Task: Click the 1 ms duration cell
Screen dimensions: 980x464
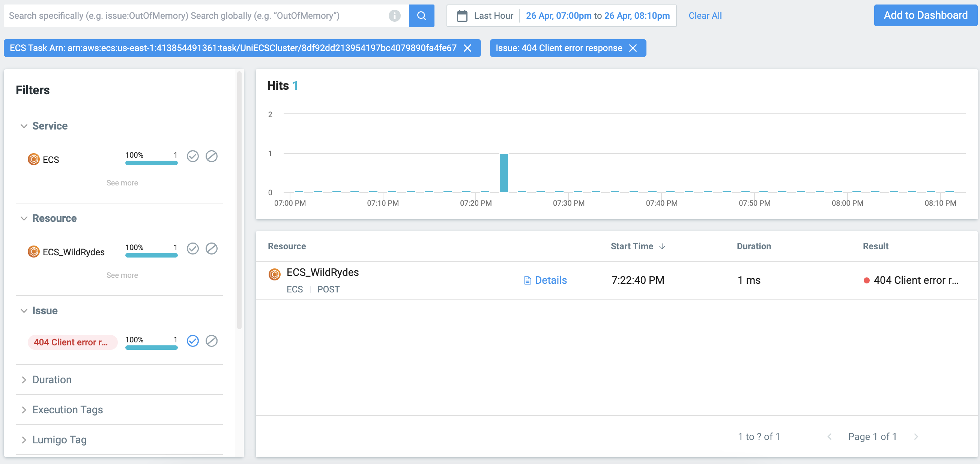Action: coord(749,280)
